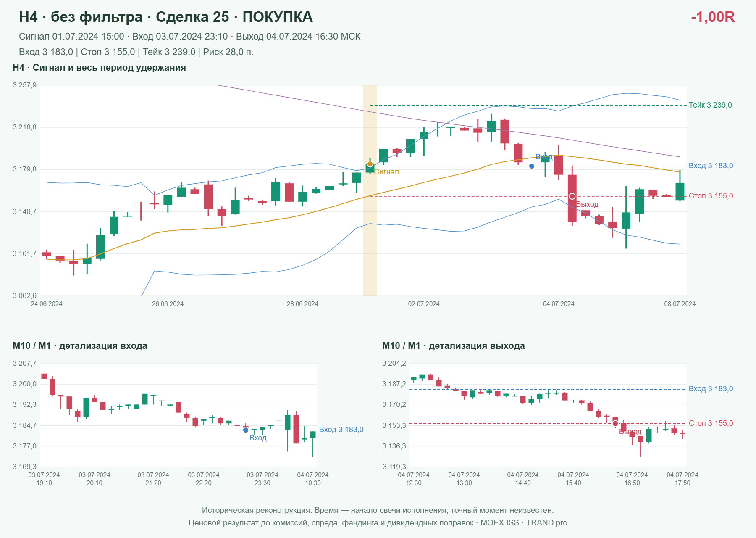Click the blue Вход dot in entry detail chart
The width and height of the screenshot is (756, 538).
tap(246, 430)
